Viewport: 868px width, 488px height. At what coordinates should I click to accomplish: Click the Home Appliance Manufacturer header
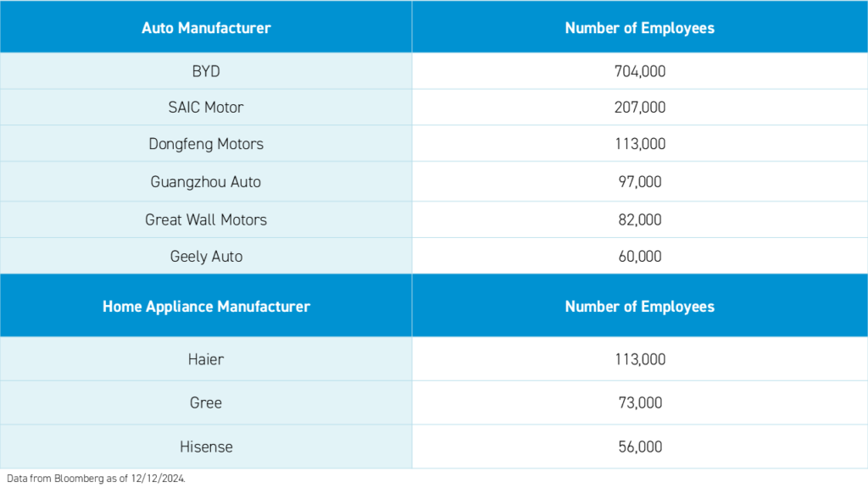(206, 306)
